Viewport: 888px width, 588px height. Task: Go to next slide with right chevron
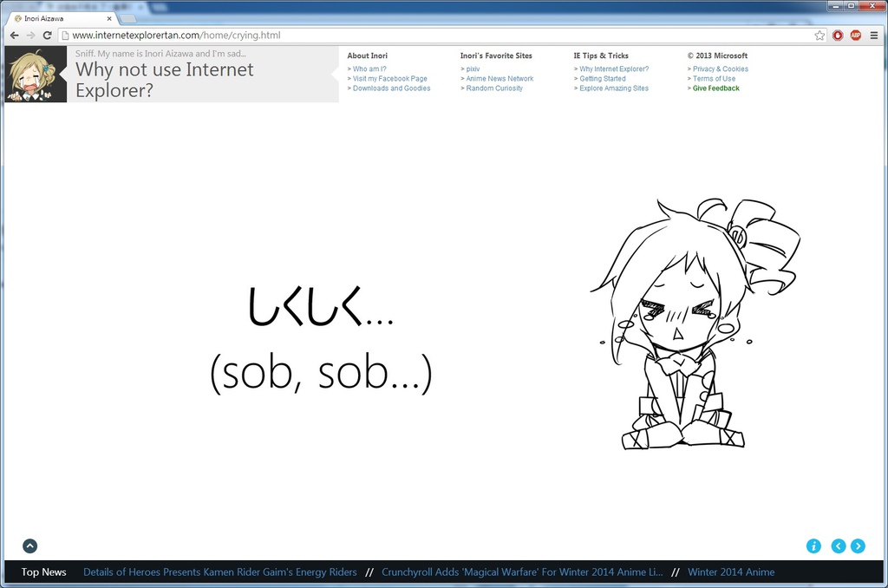pyautogui.click(x=858, y=546)
